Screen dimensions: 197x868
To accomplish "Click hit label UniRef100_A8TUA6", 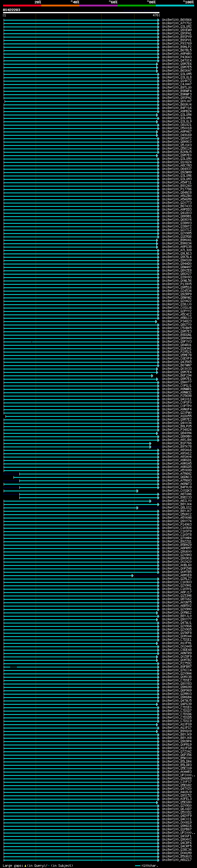I will 177,494.
